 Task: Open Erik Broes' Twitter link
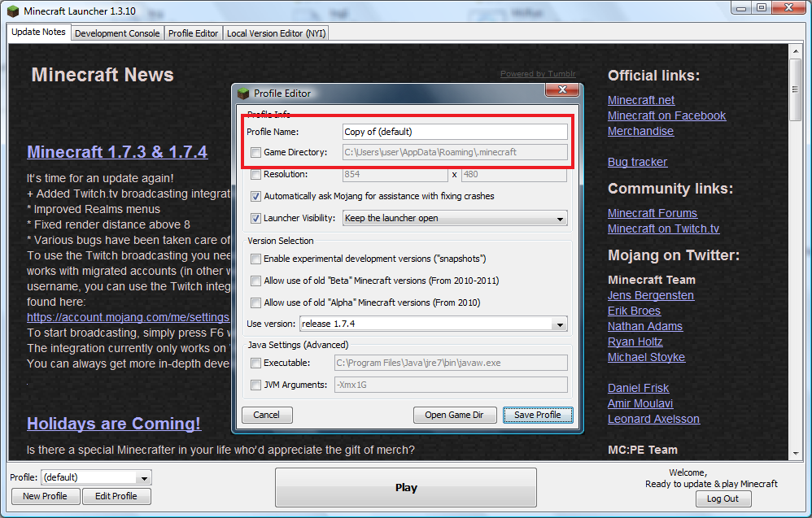[635, 311]
